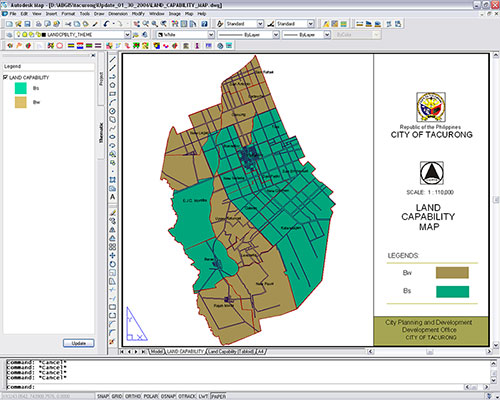The width and height of the screenshot is (500, 400).
Task: Click the Match Properties brush icon
Action: 95,24
